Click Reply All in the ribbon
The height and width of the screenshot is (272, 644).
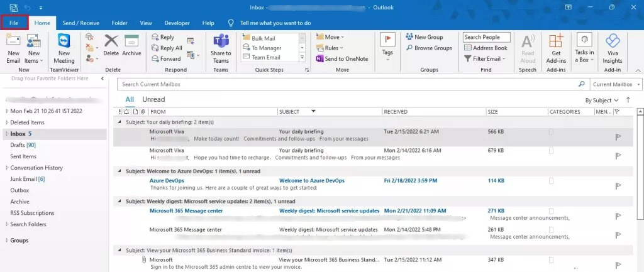[x=167, y=48]
